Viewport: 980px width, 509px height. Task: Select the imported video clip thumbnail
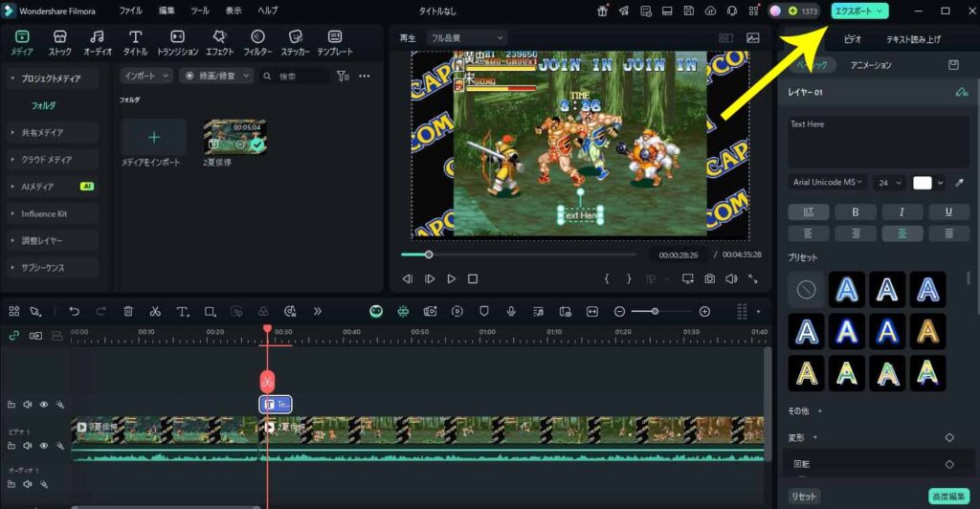(x=235, y=137)
